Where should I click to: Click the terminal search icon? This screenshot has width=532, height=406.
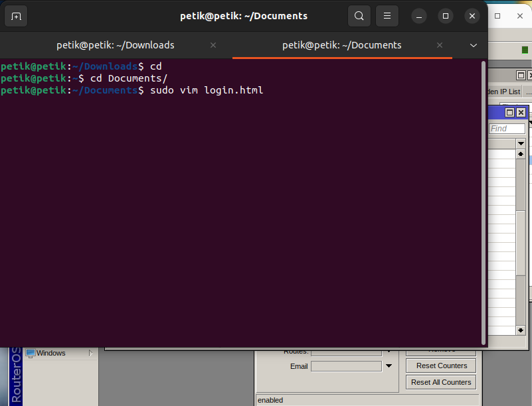[x=359, y=16]
